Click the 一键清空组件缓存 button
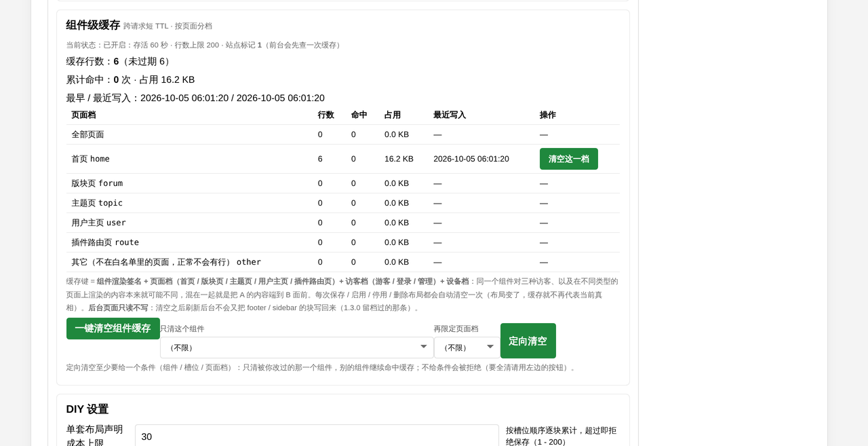868x446 pixels. (113, 329)
